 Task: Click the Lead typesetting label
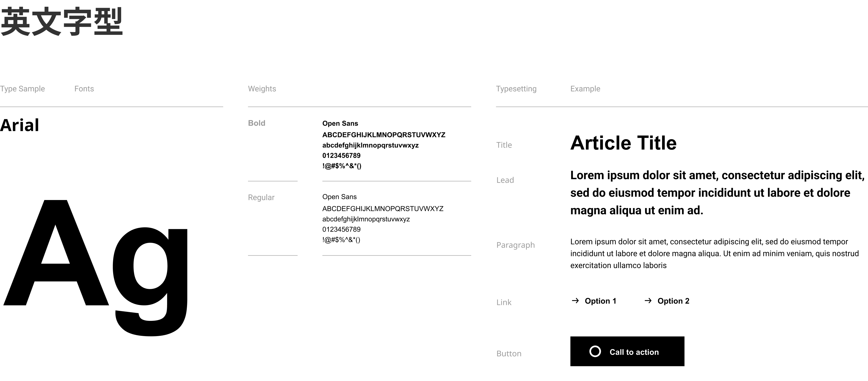pos(505,180)
